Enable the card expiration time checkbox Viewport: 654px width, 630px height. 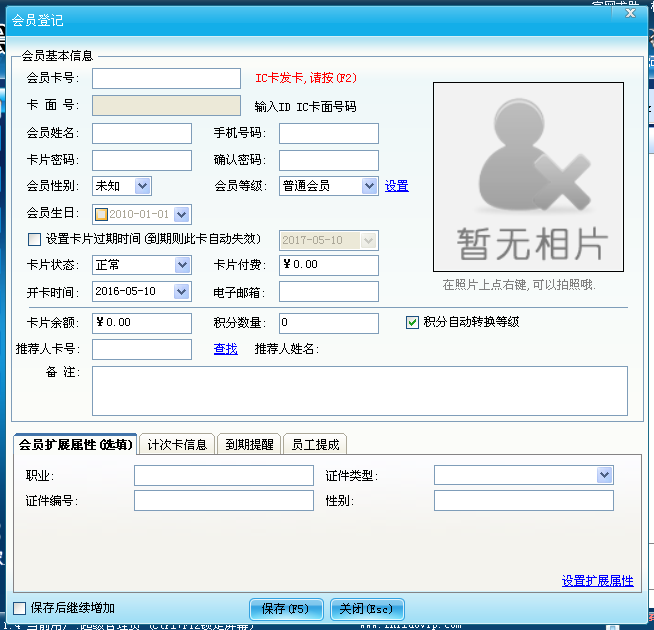tap(35, 240)
